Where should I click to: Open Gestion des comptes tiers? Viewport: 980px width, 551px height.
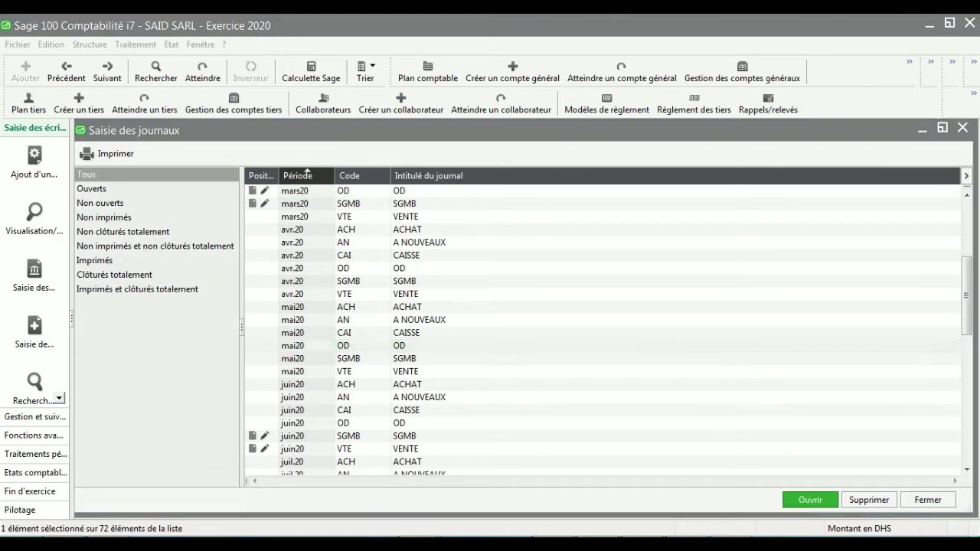point(234,103)
